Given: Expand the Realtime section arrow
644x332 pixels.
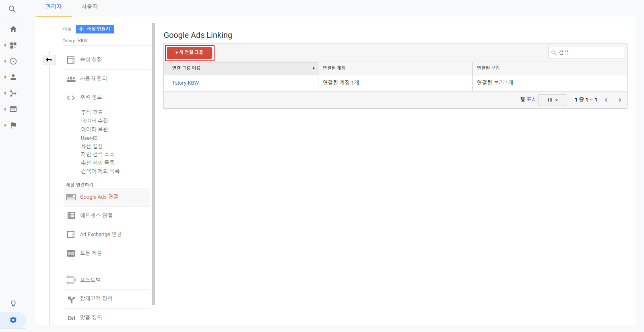Looking at the screenshot, I should tap(5, 61).
